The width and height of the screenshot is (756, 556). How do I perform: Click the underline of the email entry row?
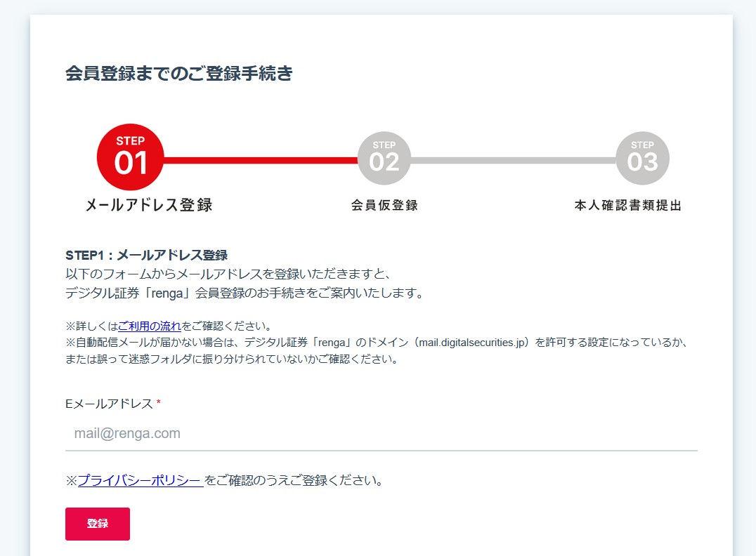[382, 449]
